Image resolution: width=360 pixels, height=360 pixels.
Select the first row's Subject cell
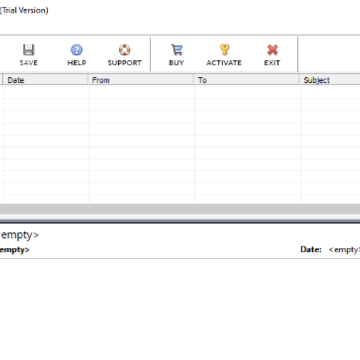pyautogui.click(x=330, y=92)
